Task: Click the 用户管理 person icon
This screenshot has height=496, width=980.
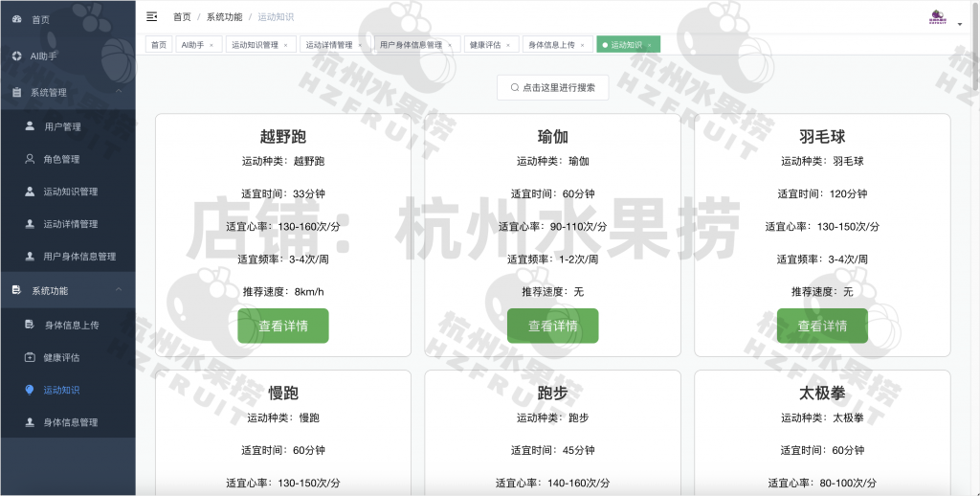Action: (x=30, y=125)
